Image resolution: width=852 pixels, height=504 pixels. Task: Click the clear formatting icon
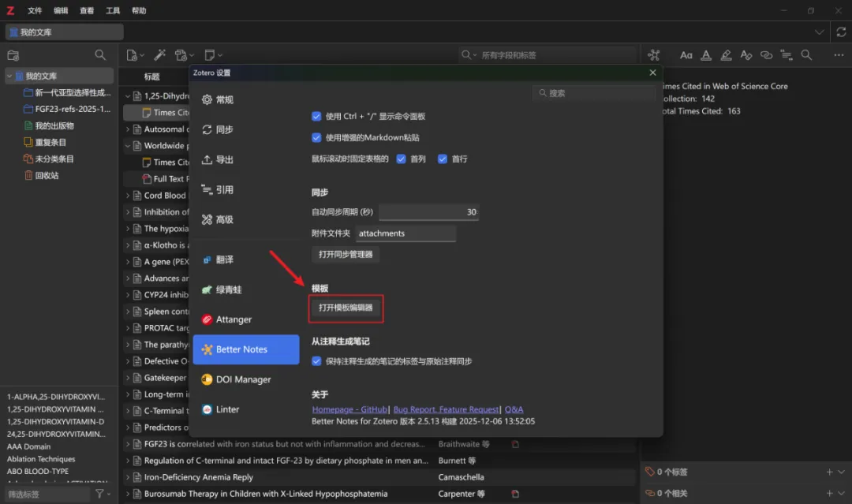pos(746,55)
